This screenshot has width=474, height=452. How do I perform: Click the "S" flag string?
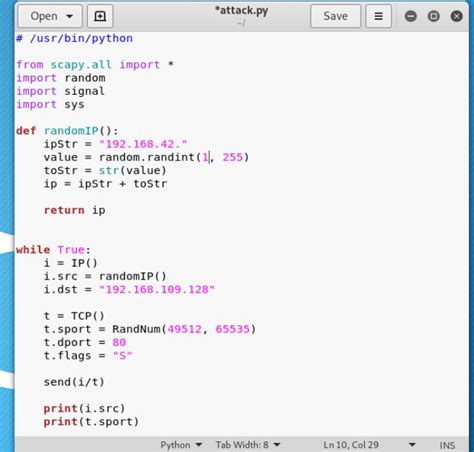(x=122, y=356)
